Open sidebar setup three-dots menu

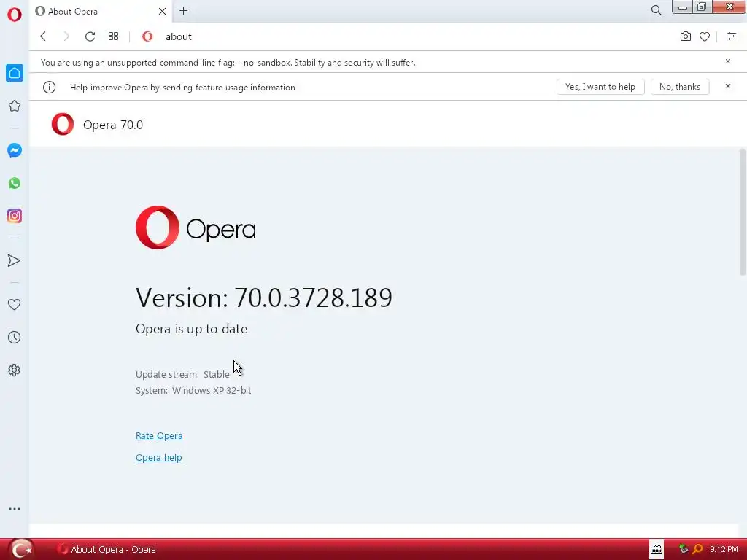pos(15,509)
